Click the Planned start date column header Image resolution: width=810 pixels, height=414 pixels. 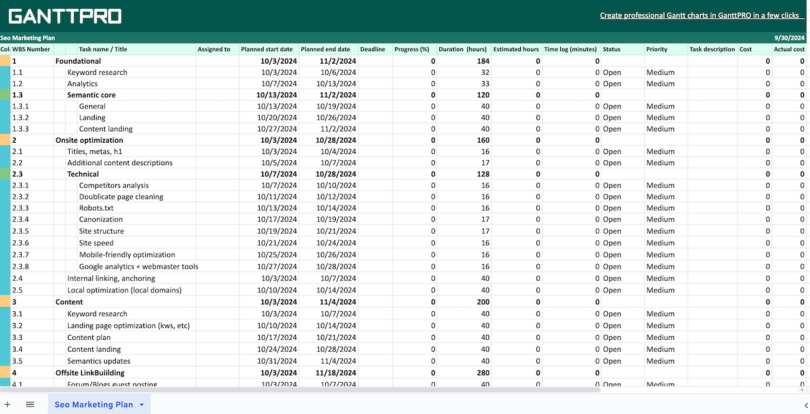267,49
